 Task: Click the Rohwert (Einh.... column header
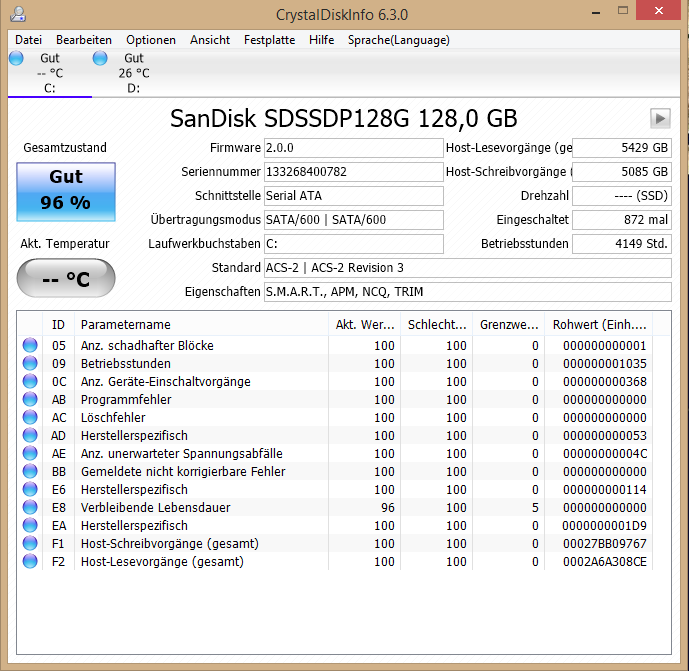pos(599,325)
